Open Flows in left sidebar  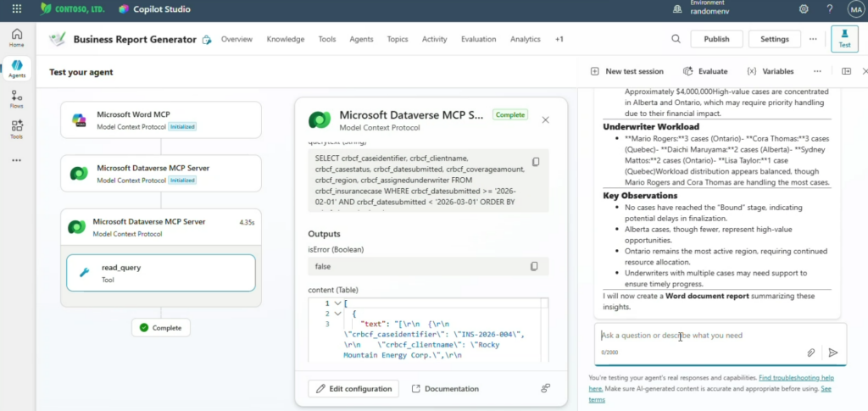point(16,100)
